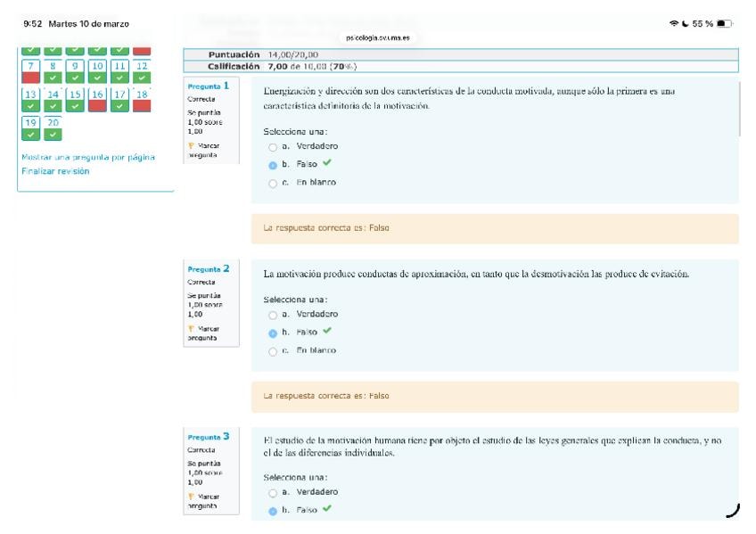Image resolution: width=756 pixels, height=534 pixels.
Task: Click Finalizar revisión link
Action: click(x=55, y=171)
